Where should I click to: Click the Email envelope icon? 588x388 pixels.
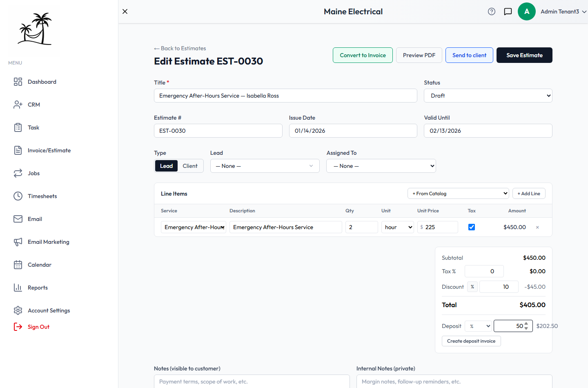[18, 219]
